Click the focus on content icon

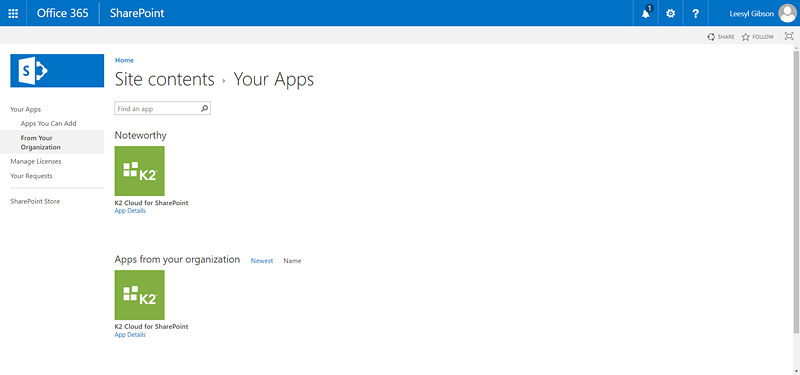(x=789, y=36)
